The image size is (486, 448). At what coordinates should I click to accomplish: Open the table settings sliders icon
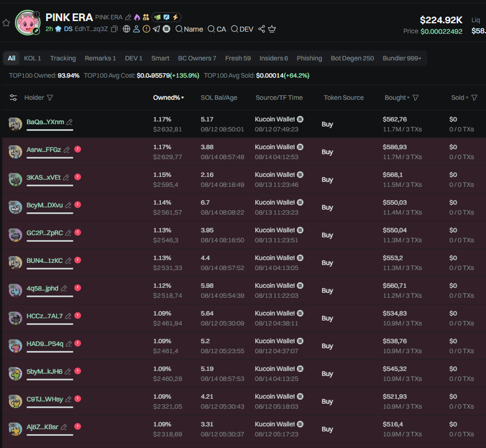pos(13,98)
